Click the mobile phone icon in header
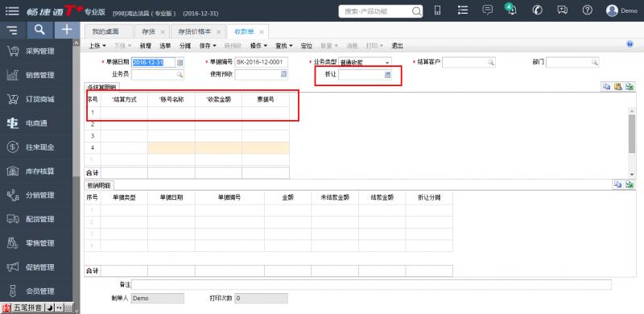Viewport: 644px width, 314px height. [x=437, y=10]
